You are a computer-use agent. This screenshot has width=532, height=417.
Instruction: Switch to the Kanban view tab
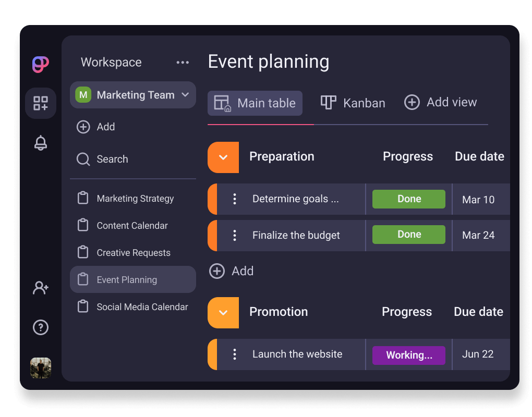[x=353, y=103]
